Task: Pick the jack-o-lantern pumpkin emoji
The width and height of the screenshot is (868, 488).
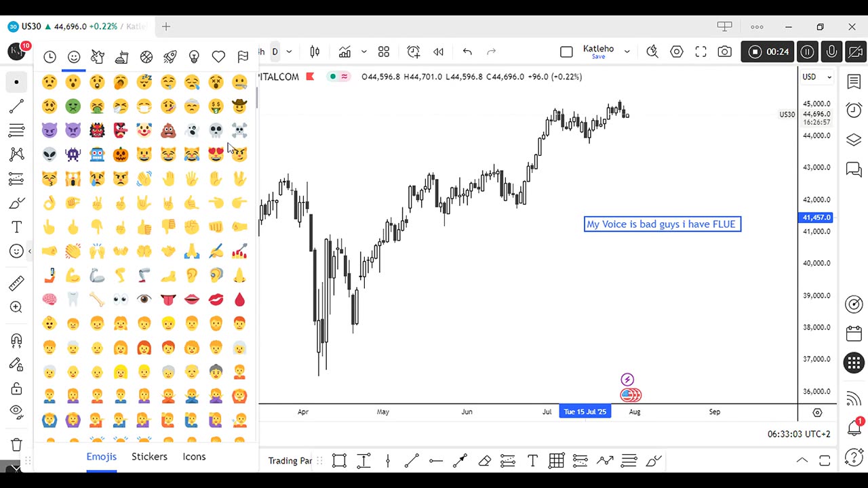Action: (x=121, y=155)
